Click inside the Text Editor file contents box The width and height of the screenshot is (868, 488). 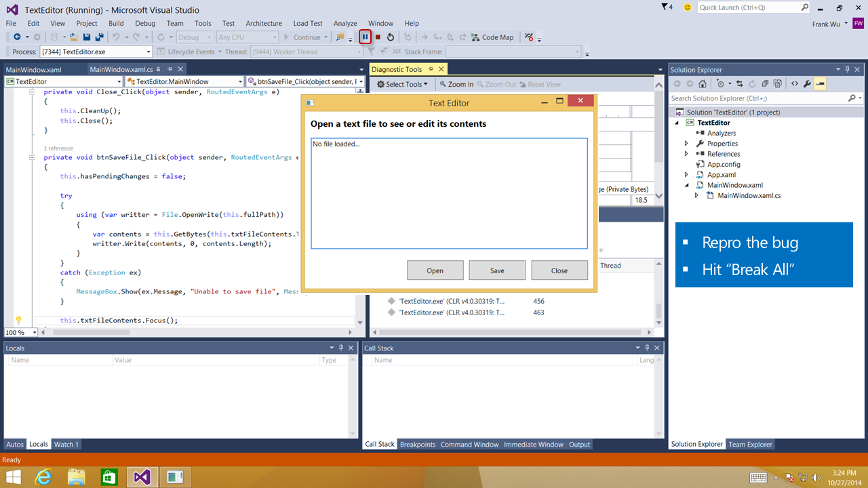(449, 194)
